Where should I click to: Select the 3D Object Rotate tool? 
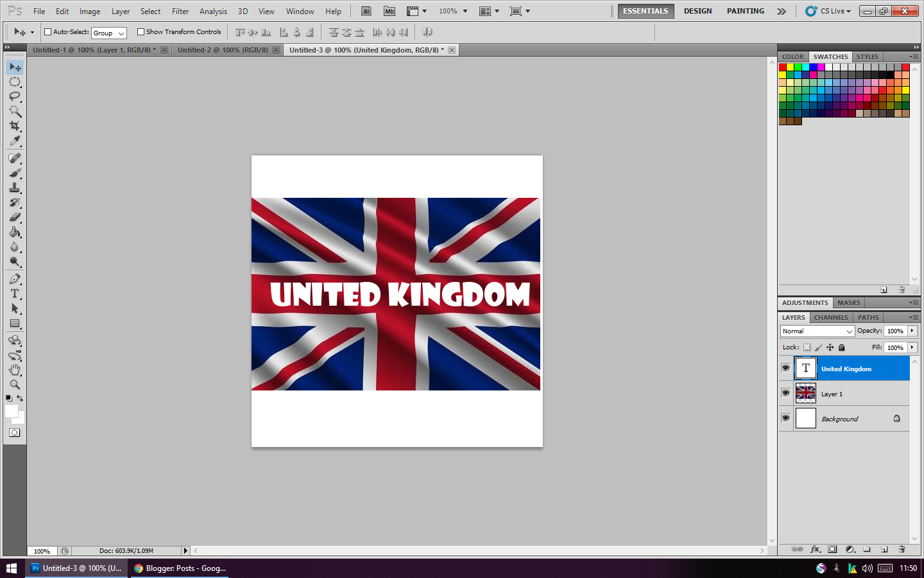coord(15,340)
